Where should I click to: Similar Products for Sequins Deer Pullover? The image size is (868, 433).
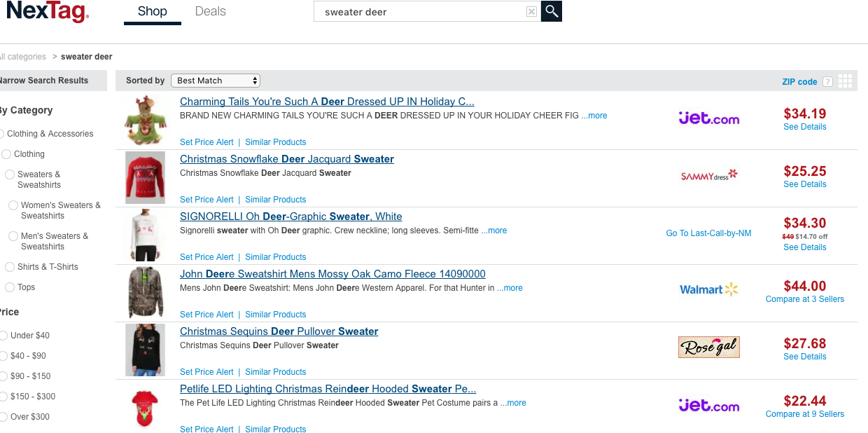tap(276, 372)
